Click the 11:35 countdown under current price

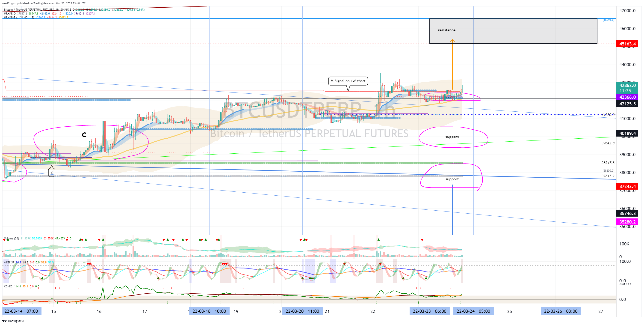pyautogui.click(x=625, y=91)
